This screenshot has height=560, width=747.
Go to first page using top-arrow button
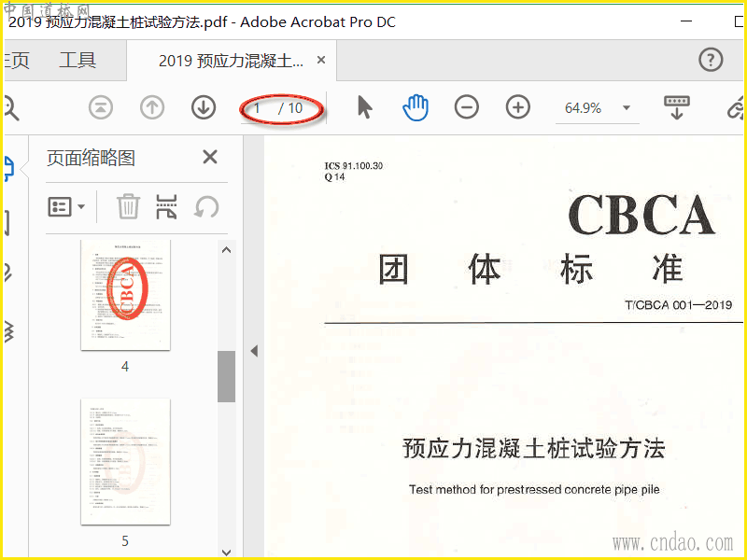[x=101, y=107]
